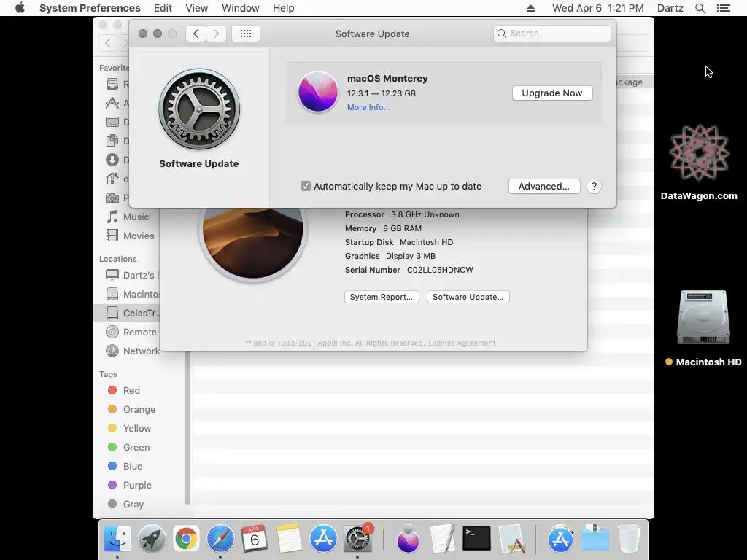Open Finder from the dock
The image size is (747, 560).
point(117,539)
